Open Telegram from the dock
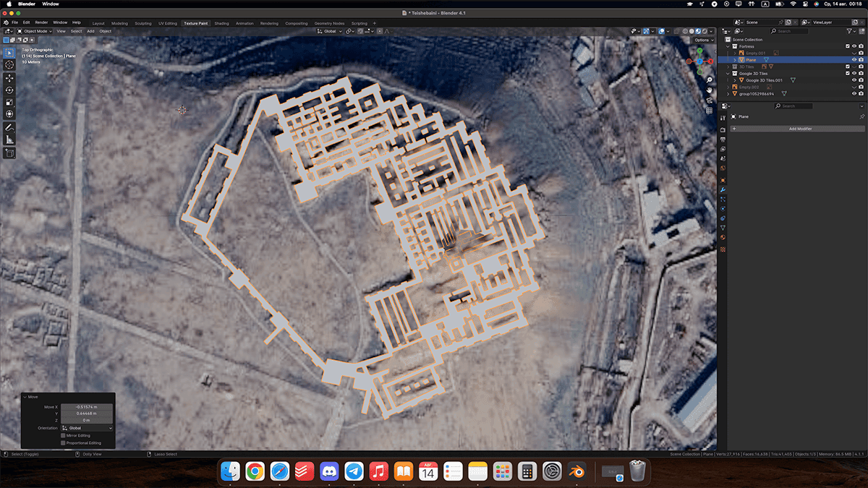The image size is (868, 488). 354,471
